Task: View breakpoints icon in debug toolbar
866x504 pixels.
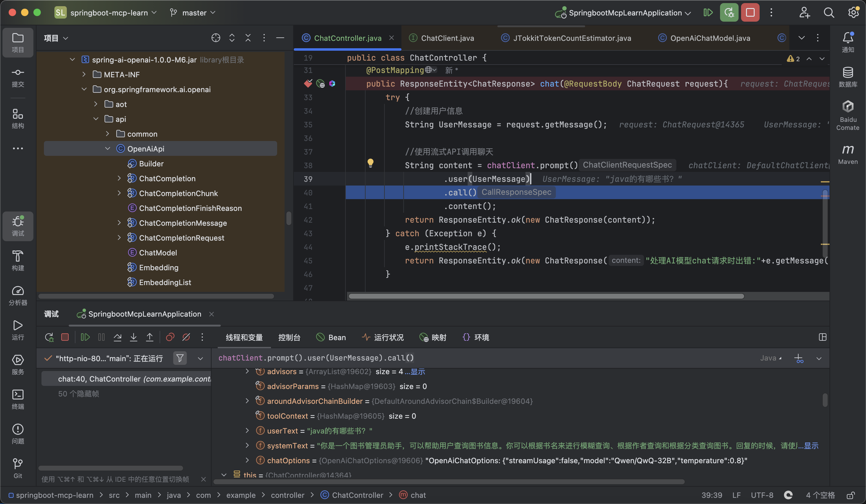Action: pyautogui.click(x=170, y=337)
